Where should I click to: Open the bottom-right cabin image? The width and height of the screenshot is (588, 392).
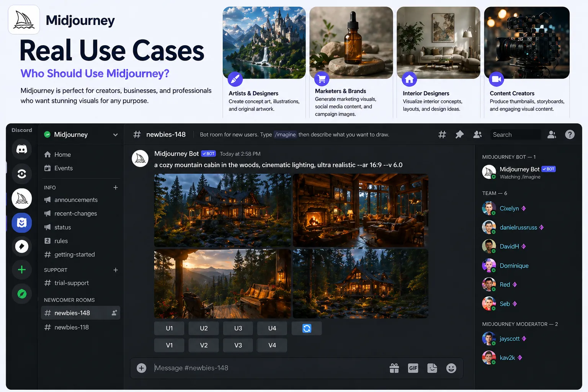361,284
